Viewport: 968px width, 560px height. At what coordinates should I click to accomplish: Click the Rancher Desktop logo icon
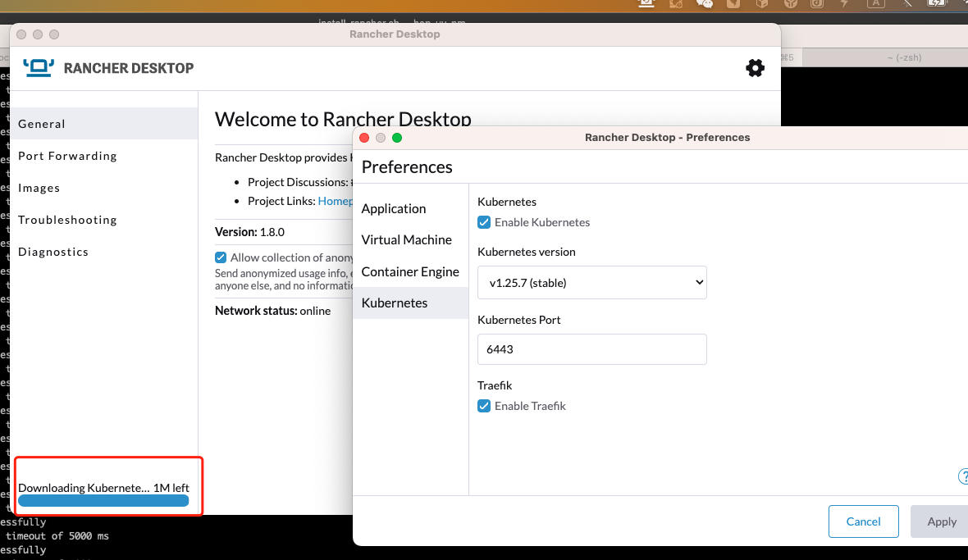(x=38, y=67)
